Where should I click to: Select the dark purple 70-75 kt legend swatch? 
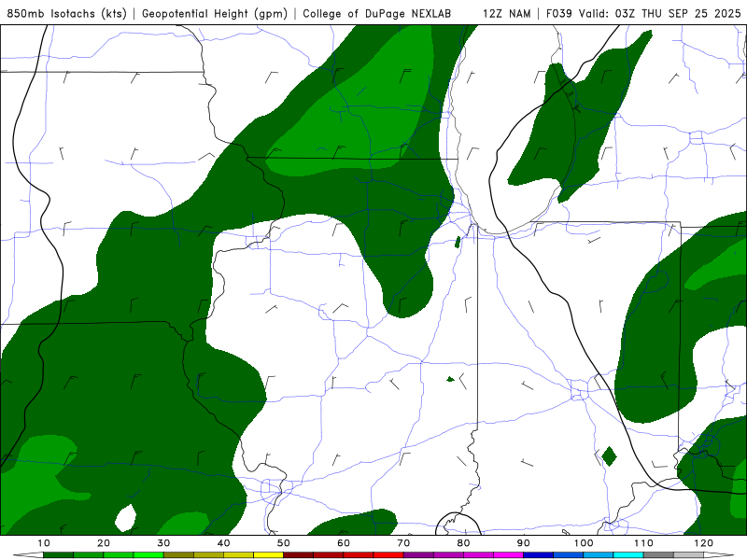pyautogui.click(x=418, y=555)
